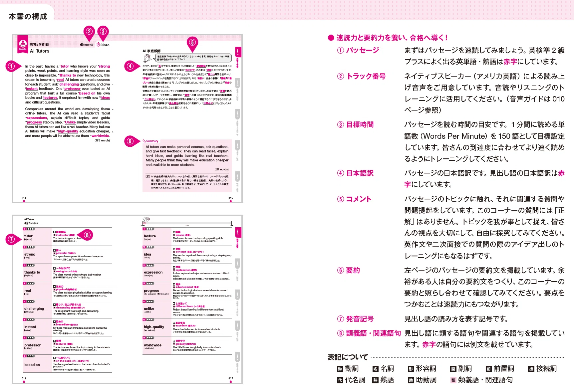This screenshot has height=392, width=574.
Task: Tick the check boxes above the word 'lecture'
Action: 150,229
